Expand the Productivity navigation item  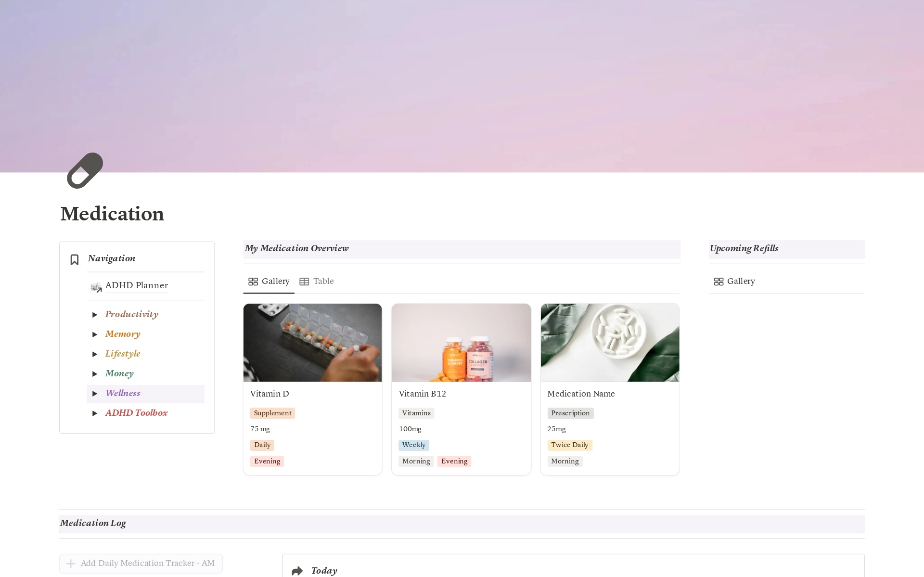point(96,314)
